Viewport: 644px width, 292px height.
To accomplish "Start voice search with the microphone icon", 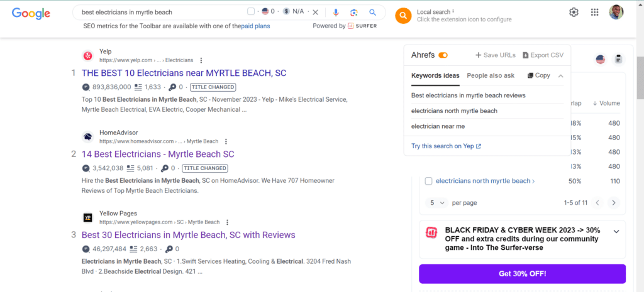I will [x=336, y=13].
